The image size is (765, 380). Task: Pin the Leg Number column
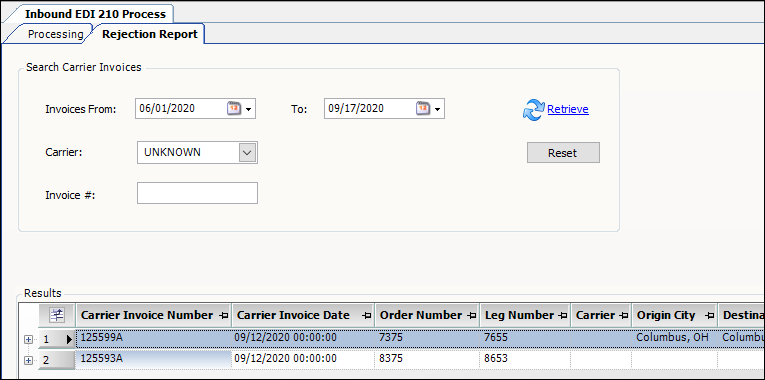click(x=563, y=316)
